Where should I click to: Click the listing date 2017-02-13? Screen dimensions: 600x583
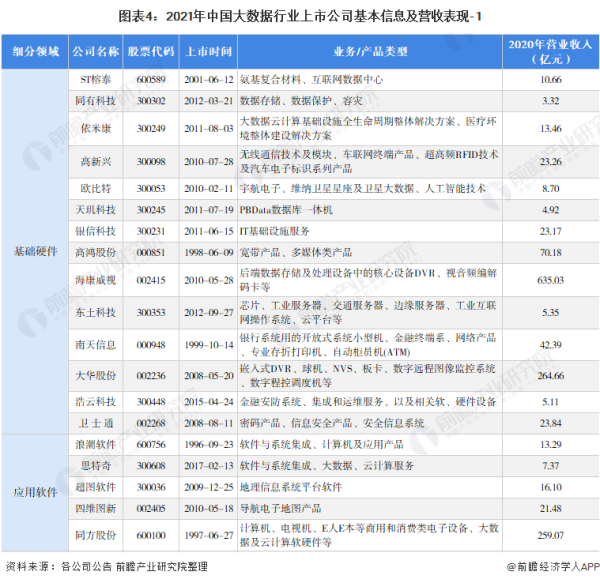point(208,466)
